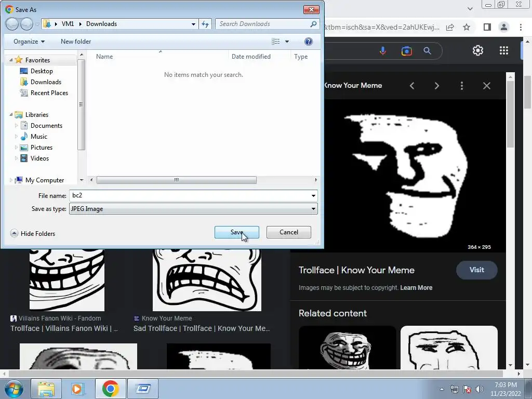This screenshot has width=532, height=399.
Task: Click the Back arrow in Save As dialog
Action: tap(12, 24)
